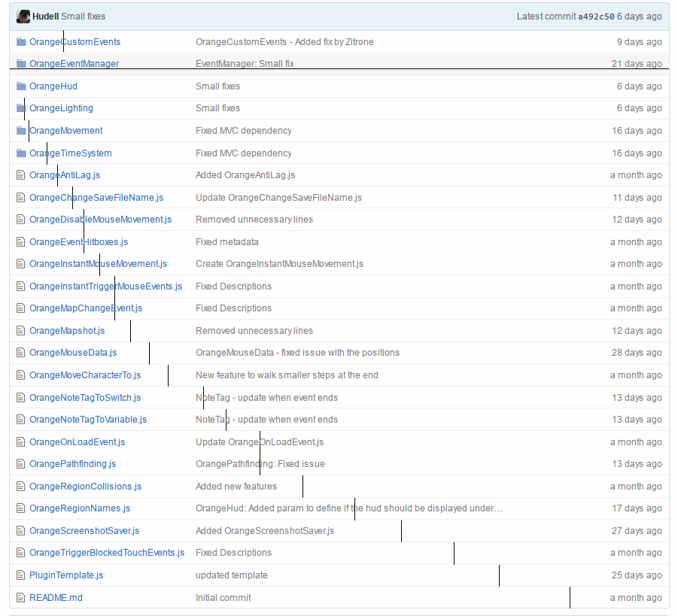Click the Hudell user avatar
This screenshot has height=616, width=678.
tap(23, 17)
